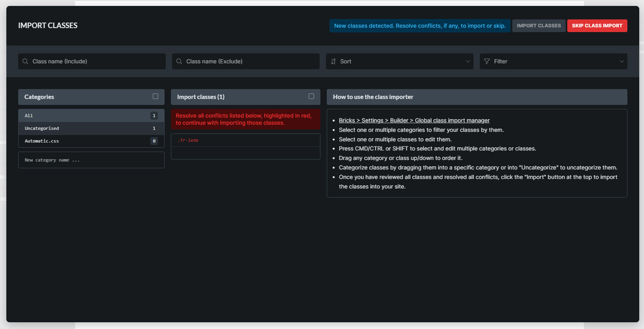Open the Sort dropdown
644x329 pixels.
click(399, 61)
